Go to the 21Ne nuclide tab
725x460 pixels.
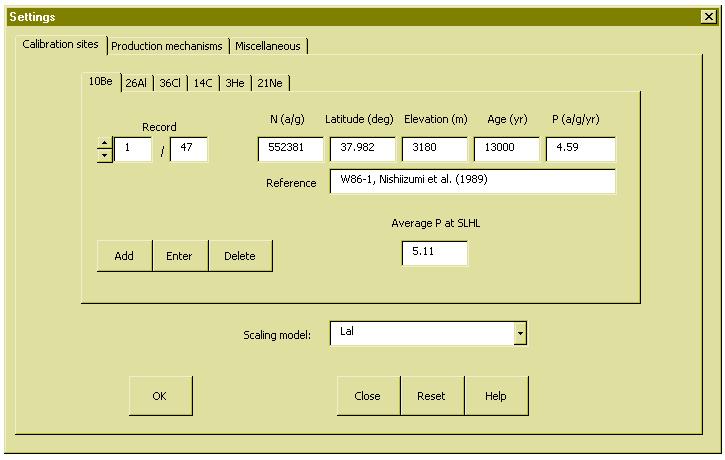click(x=272, y=83)
